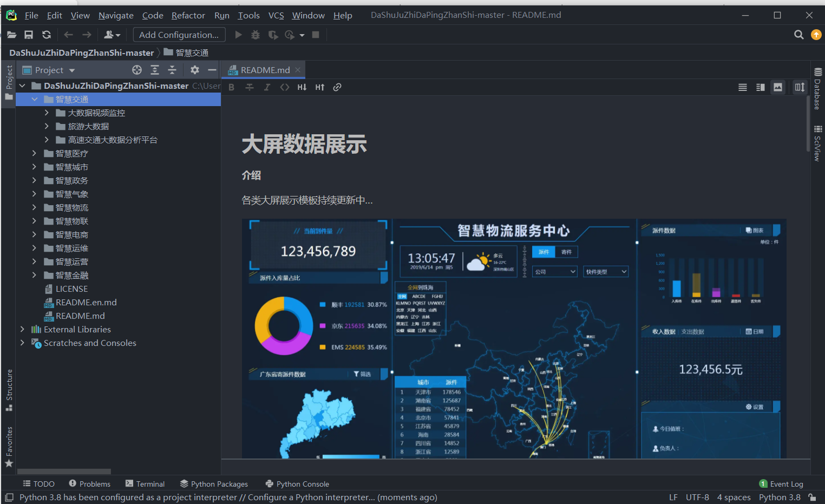The image size is (825, 504).
Task: Start debugging with bug icon
Action: 256,35
